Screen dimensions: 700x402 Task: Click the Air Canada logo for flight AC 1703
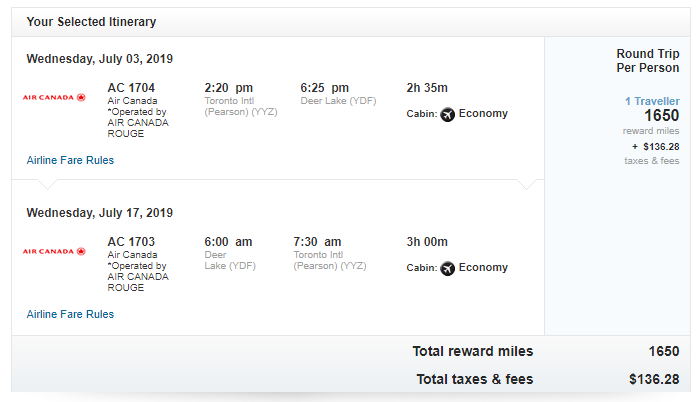coord(54,251)
